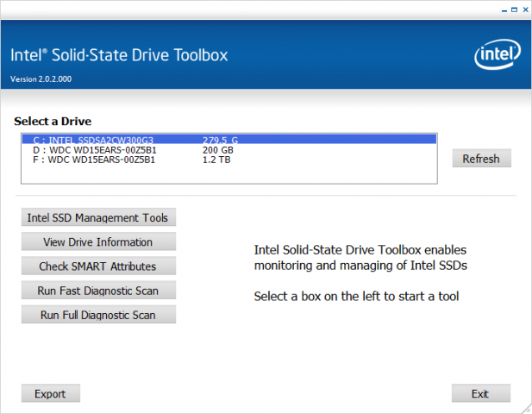Maximize the Toolbox window
This screenshot has width=532, height=414.
coord(515,9)
